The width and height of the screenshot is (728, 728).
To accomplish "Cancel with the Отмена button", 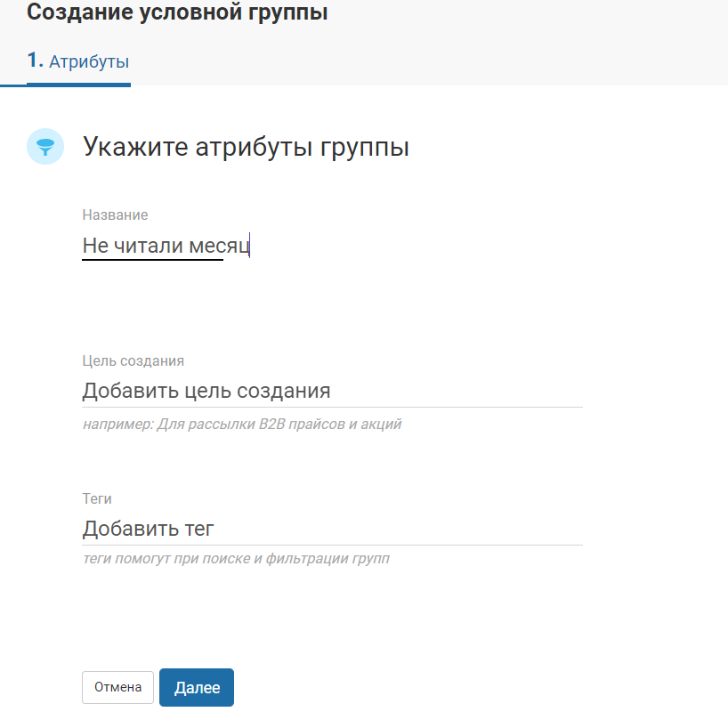I will 117,687.
